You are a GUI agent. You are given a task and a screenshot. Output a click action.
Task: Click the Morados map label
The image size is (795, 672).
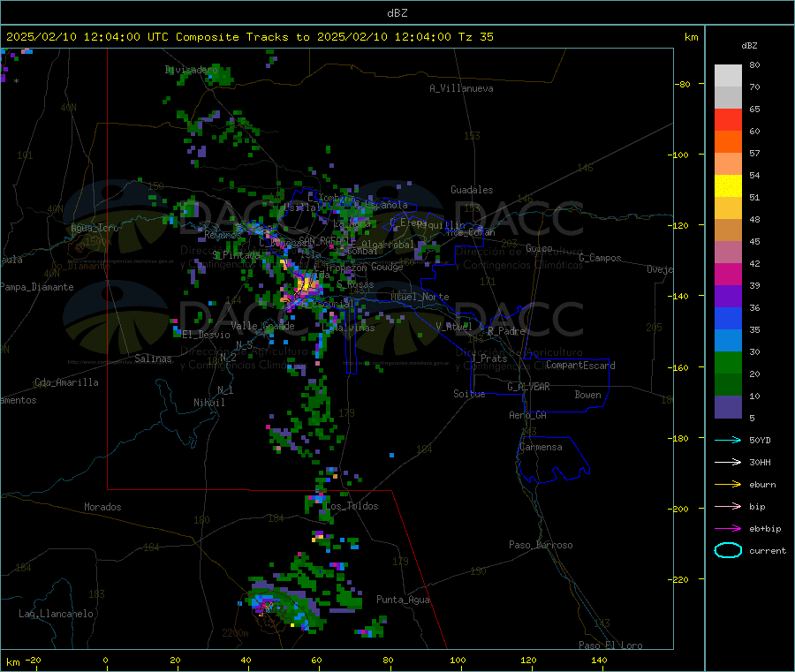pyautogui.click(x=103, y=507)
